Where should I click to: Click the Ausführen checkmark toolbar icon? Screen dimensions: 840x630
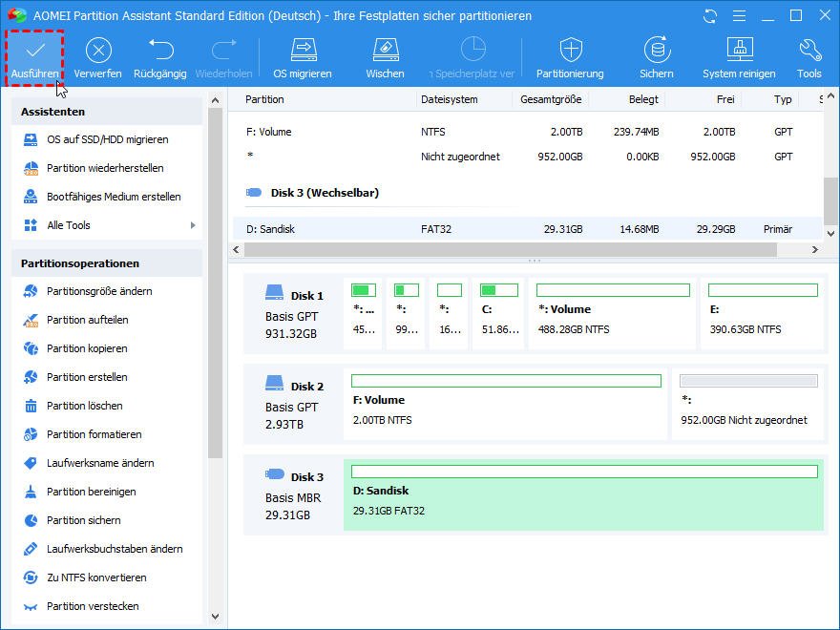tap(34, 52)
